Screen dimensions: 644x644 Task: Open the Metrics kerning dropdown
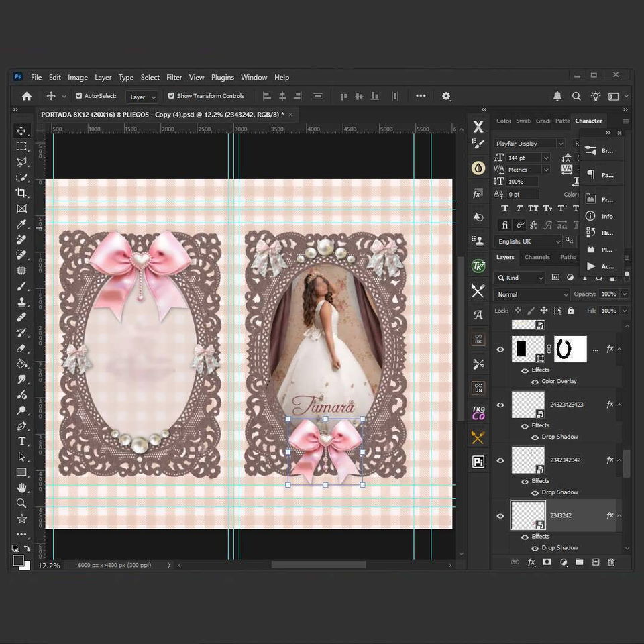point(546,170)
